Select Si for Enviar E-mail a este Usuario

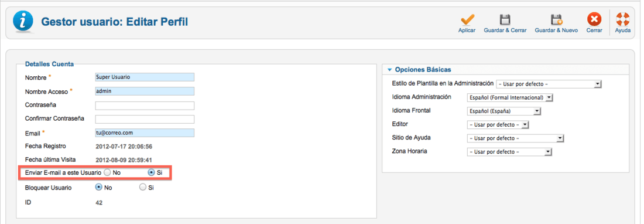[150, 173]
